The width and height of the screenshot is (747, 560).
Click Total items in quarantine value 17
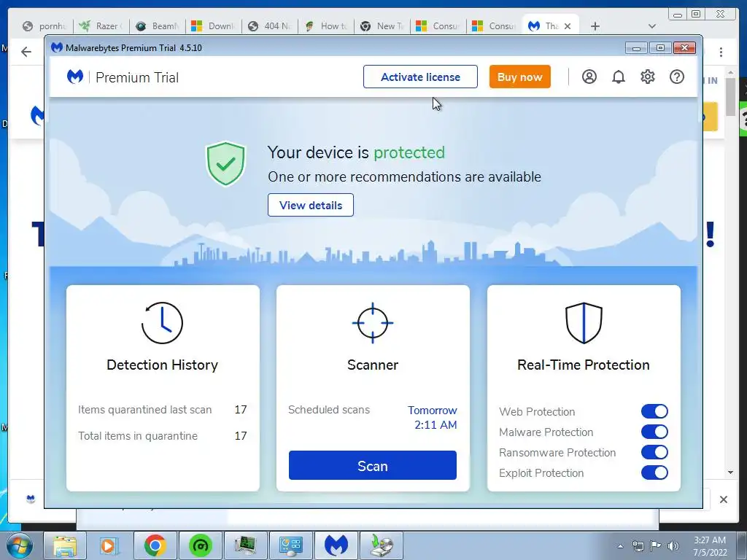(241, 436)
